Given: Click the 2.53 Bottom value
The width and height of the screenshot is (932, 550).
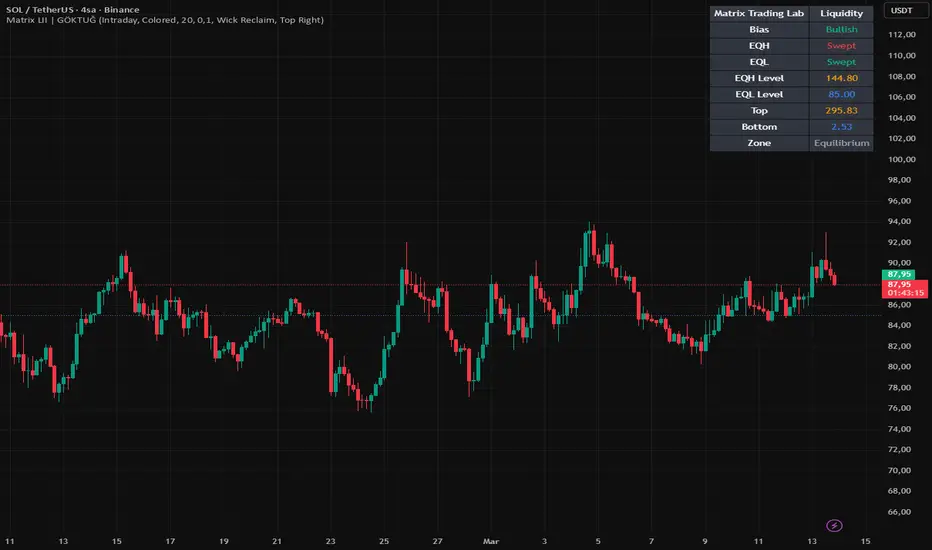Looking at the screenshot, I should click(841, 127).
